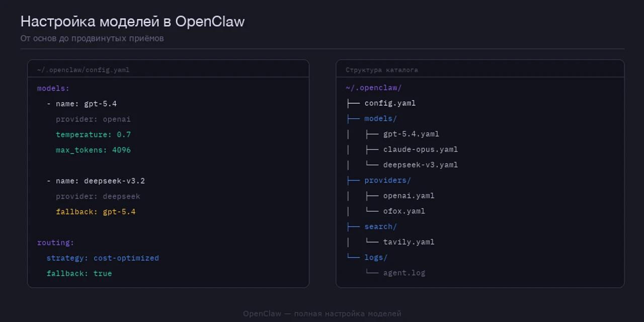Click footer 'OpenClaw — полная настройка моделей'
The width and height of the screenshot is (644, 322).
(x=322, y=313)
